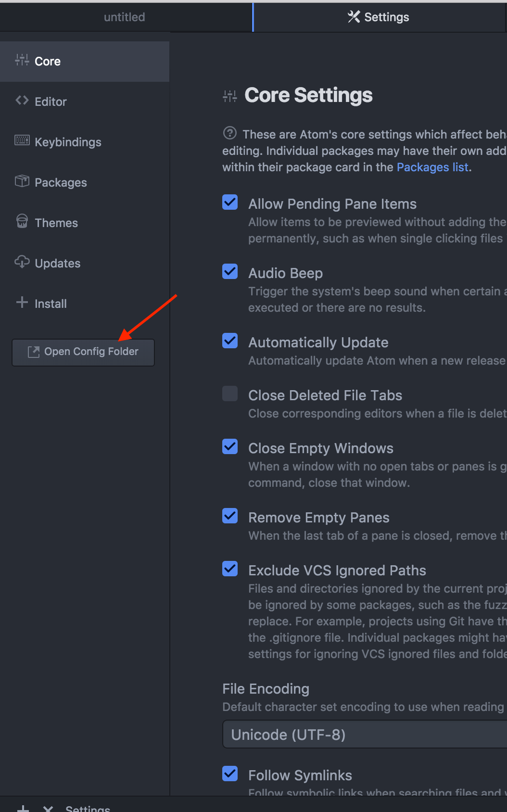Screen dimensions: 507x812
Task: Click the Themes paint bucket icon
Action: (x=22, y=221)
